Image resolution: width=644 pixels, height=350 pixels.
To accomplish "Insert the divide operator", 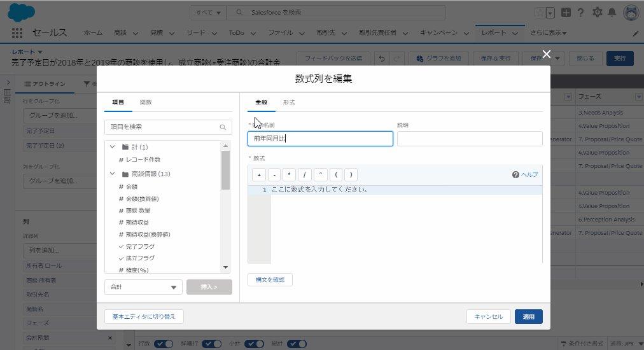I will click(x=304, y=174).
